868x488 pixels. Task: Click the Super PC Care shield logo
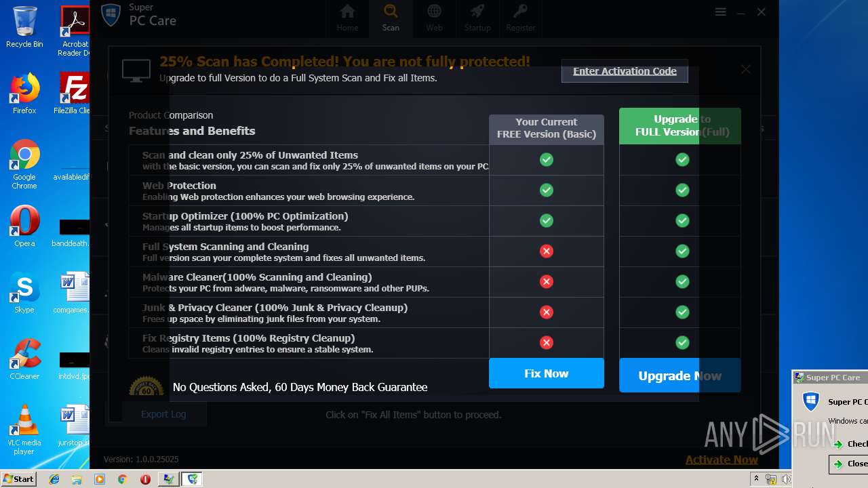[111, 15]
